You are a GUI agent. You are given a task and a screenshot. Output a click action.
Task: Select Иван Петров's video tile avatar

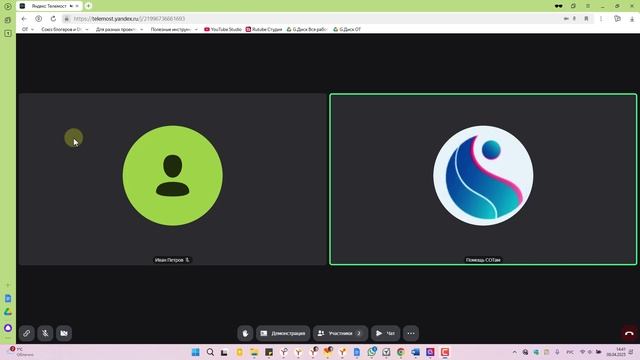(173, 176)
